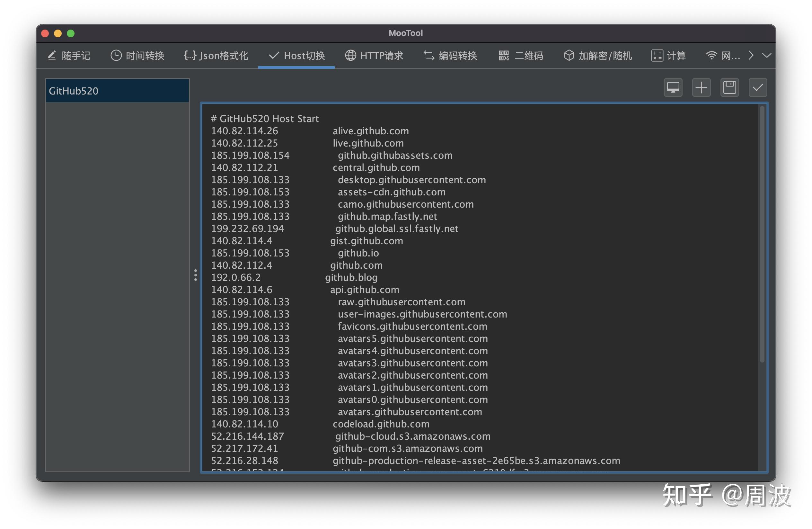Expand hidden tools with the right chevron
Image resolution: width=812 pixels, height=529 pixels.
751,55
